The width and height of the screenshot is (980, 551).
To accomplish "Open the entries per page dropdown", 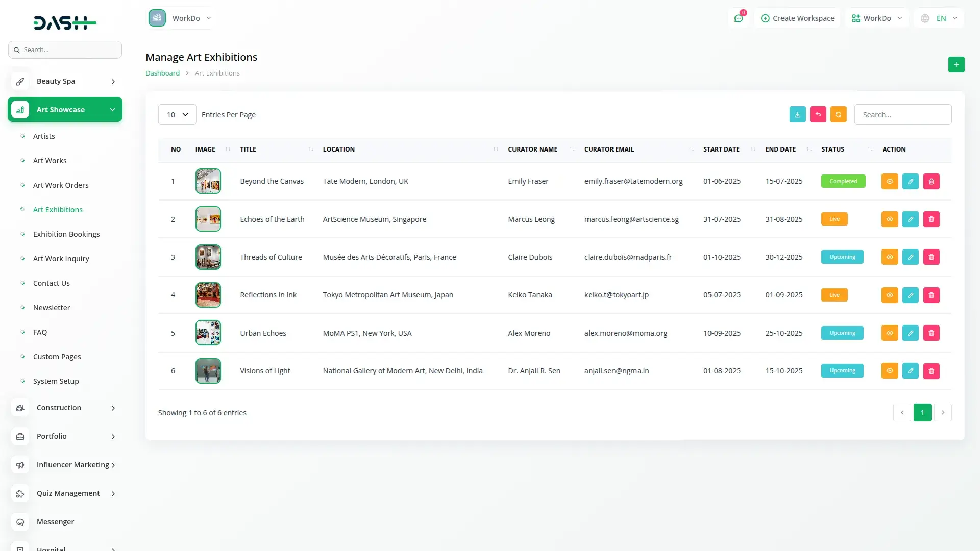I will click(x=177, y=115).
